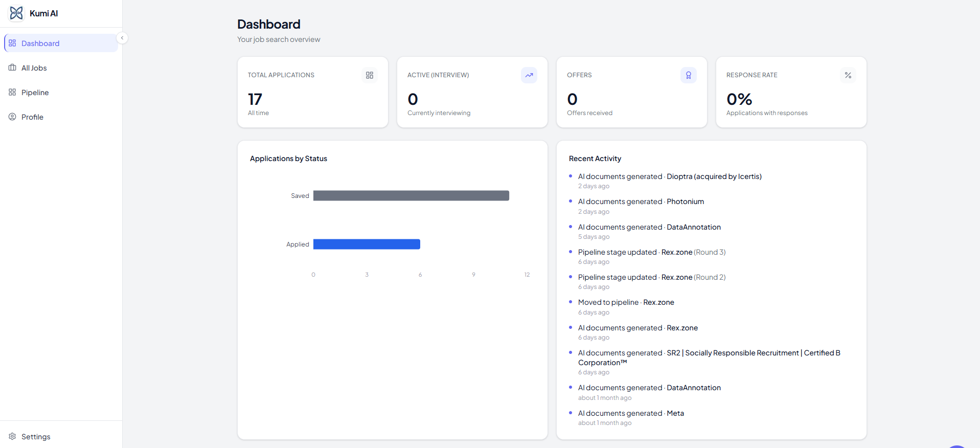Click the Active Interview count 0
Viewport: 980px width, 448px height.
tap(413, 99)
